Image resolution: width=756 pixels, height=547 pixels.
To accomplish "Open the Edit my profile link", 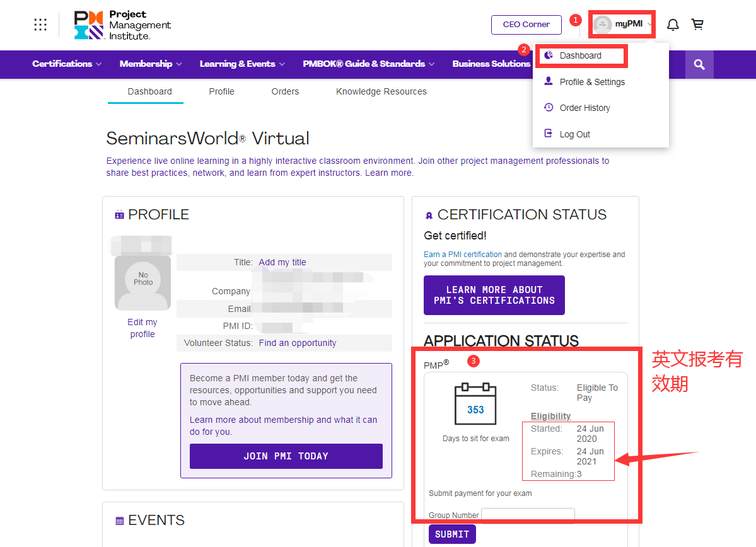I will click(x=142, y=328).
